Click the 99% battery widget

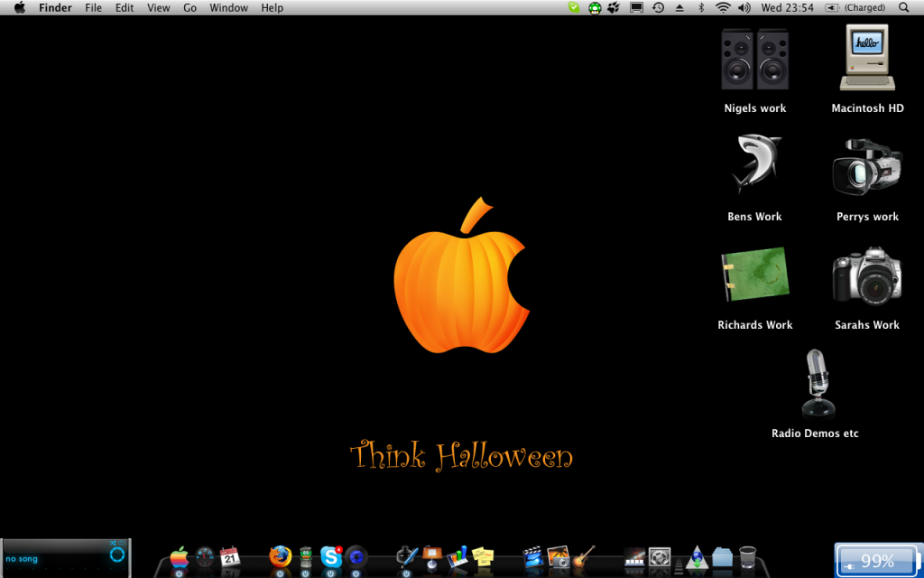(878, 560)
